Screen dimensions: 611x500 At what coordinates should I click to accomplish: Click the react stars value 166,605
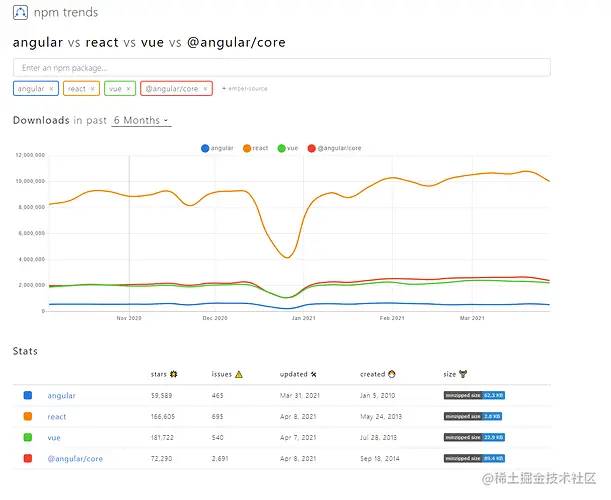click(x=163, y=417)
